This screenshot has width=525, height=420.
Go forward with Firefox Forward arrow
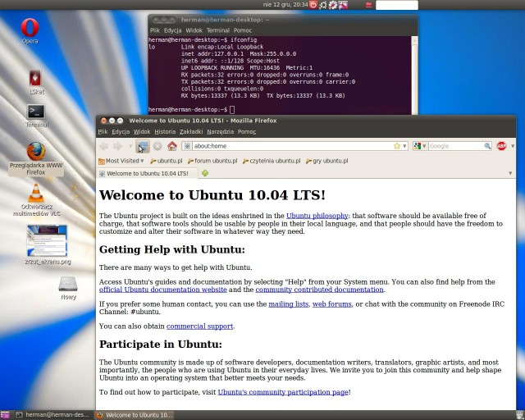click(x=118, y=146)
